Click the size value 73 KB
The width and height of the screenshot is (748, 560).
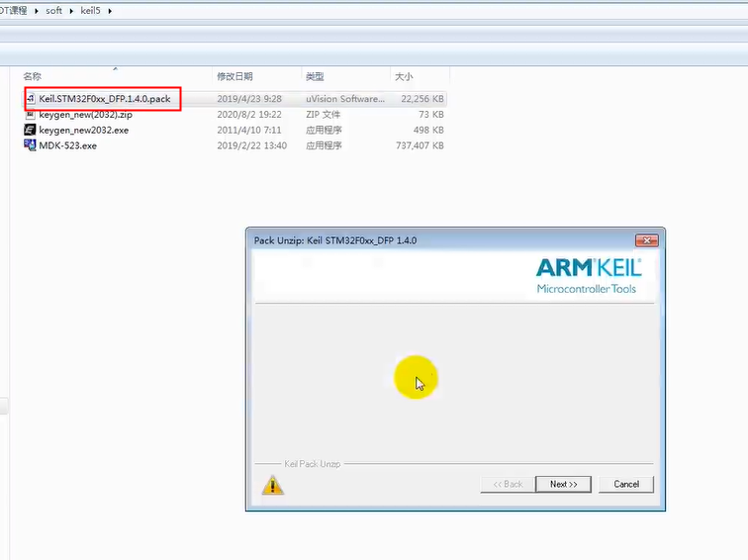point(431,115)
